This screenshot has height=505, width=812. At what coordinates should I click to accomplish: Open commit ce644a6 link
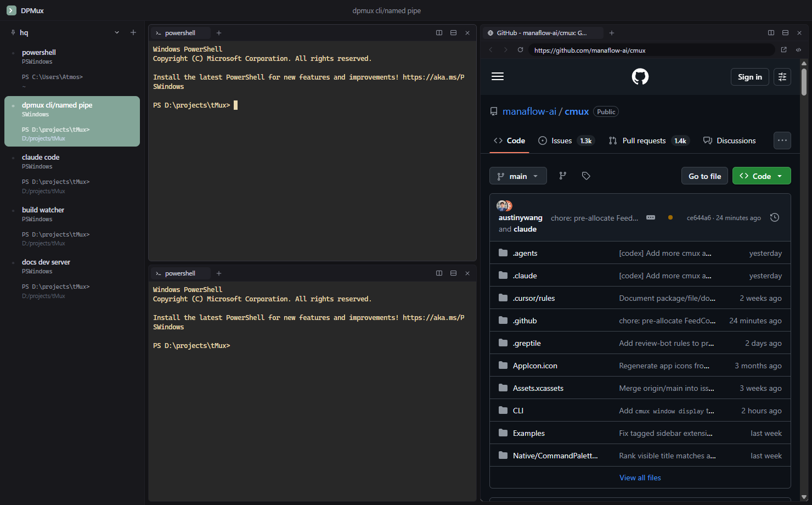click(x=698, y=218)
